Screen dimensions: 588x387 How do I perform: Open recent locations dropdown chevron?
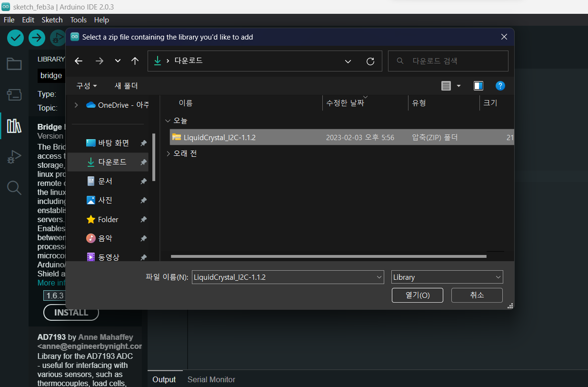pyautogui.click(x=118, y=61)
